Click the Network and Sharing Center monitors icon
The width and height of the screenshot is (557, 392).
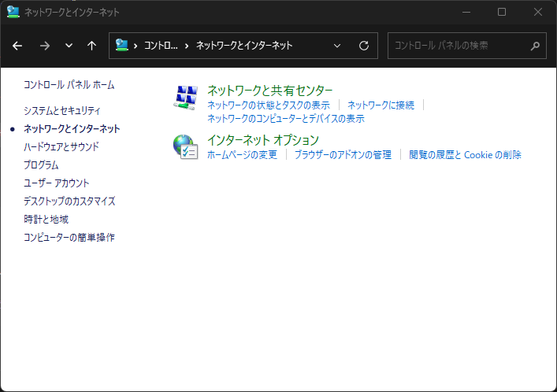(x=185, y=98)
